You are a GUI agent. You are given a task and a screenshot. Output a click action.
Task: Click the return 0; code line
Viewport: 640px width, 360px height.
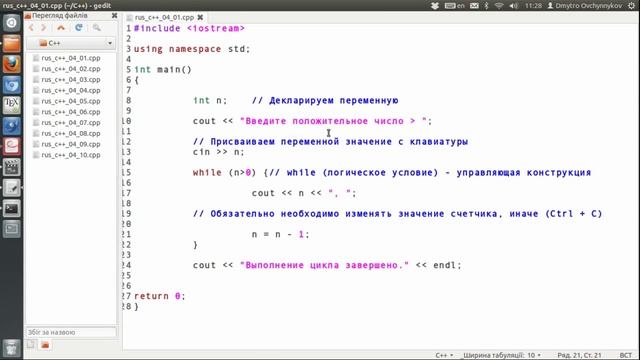point(160,296)
